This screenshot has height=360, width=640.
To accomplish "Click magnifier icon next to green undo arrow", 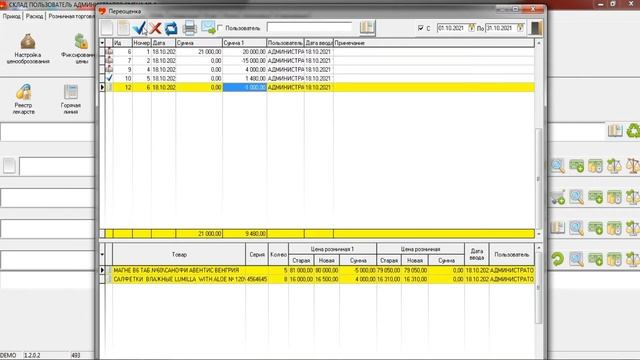I will [x=576, y=259].
